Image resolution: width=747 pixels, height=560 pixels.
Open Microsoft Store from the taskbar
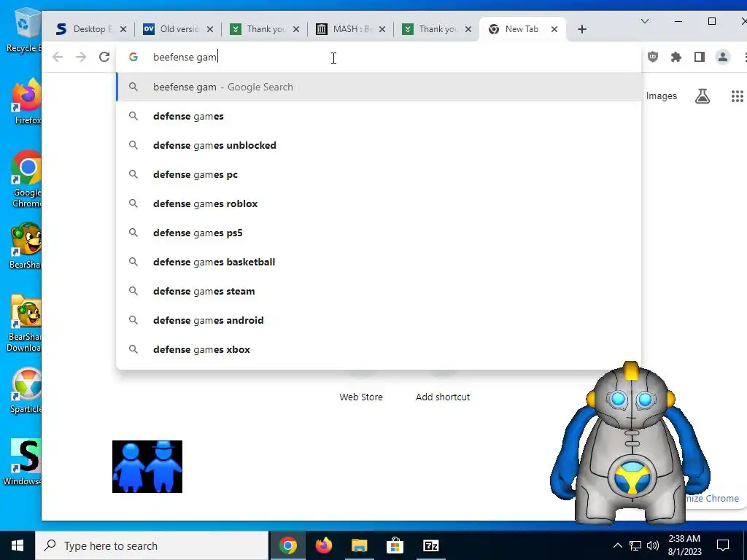click(395, 545)
